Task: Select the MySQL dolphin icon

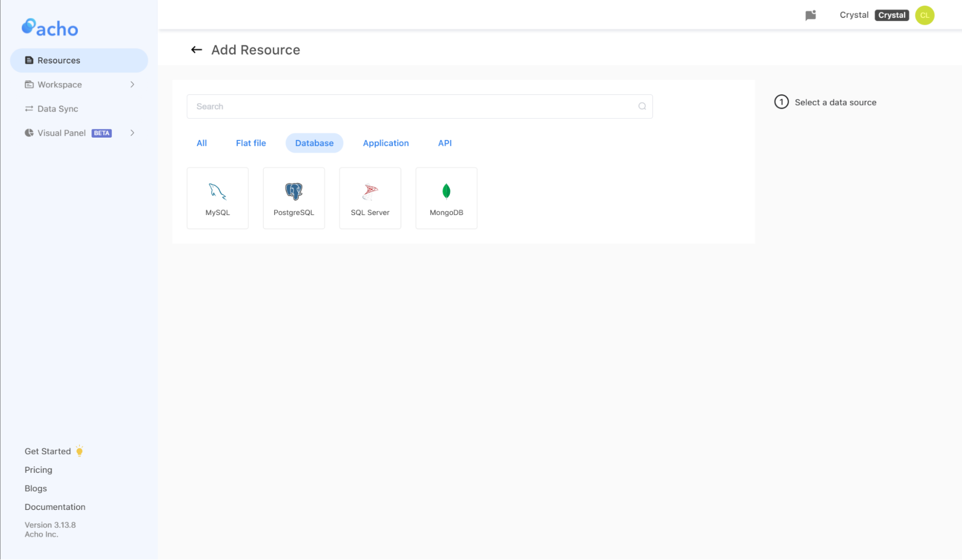Action: click(x=218, y=191)
